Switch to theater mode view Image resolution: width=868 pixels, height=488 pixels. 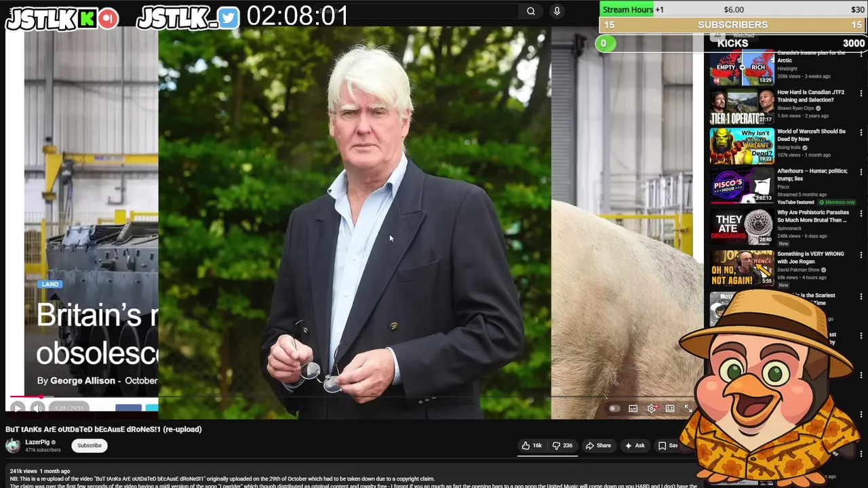pyautogui.click(x=670, y=409)
